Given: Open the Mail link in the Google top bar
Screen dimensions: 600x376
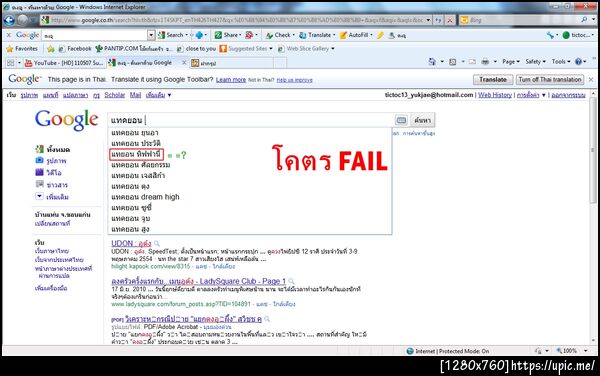Looking at the screenshot, I should pyautogui.click(x=135, y=95).
